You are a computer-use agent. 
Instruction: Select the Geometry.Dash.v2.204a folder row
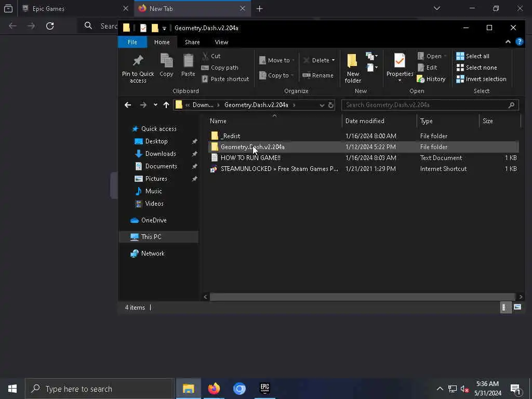[x=363, y=147]
